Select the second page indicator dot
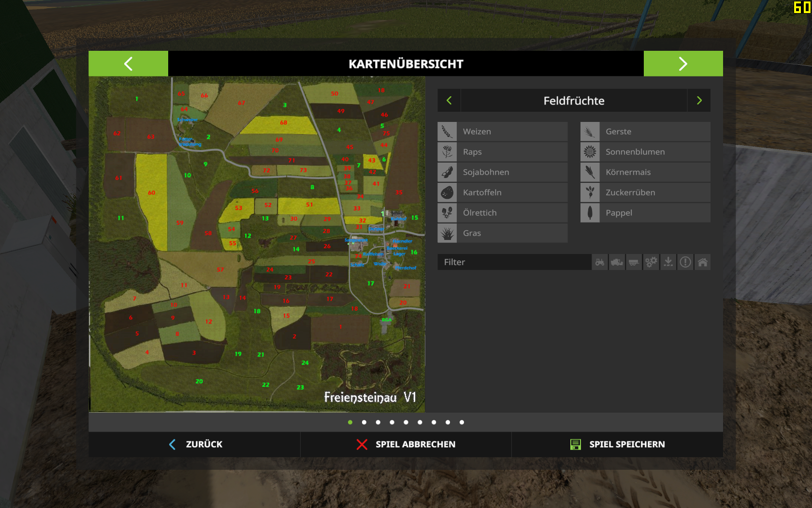 point(364,422)
